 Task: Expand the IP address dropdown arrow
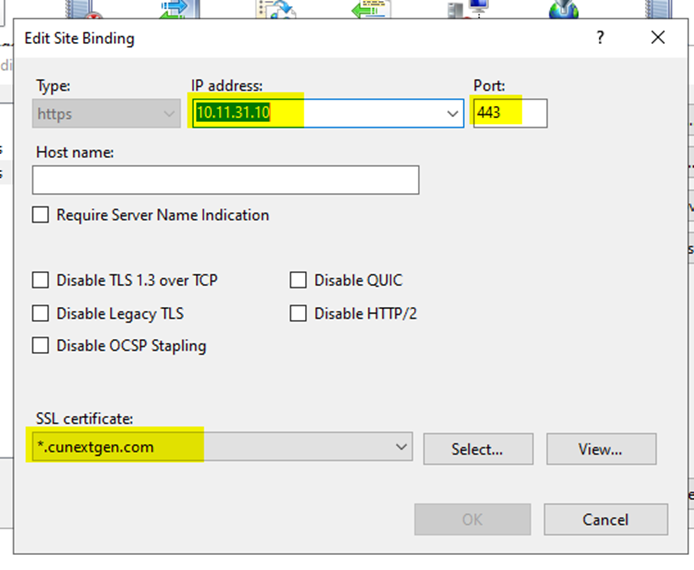click(x=452, y=114)
